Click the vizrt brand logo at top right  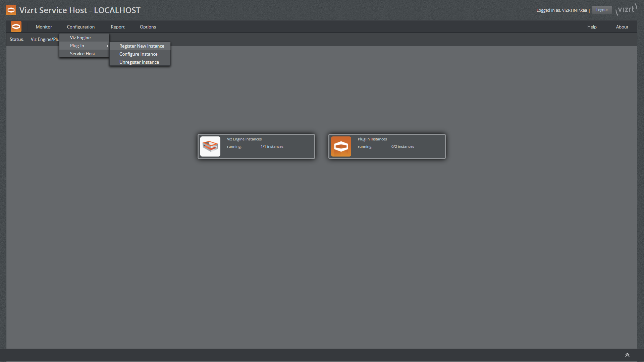pos(626,9)
